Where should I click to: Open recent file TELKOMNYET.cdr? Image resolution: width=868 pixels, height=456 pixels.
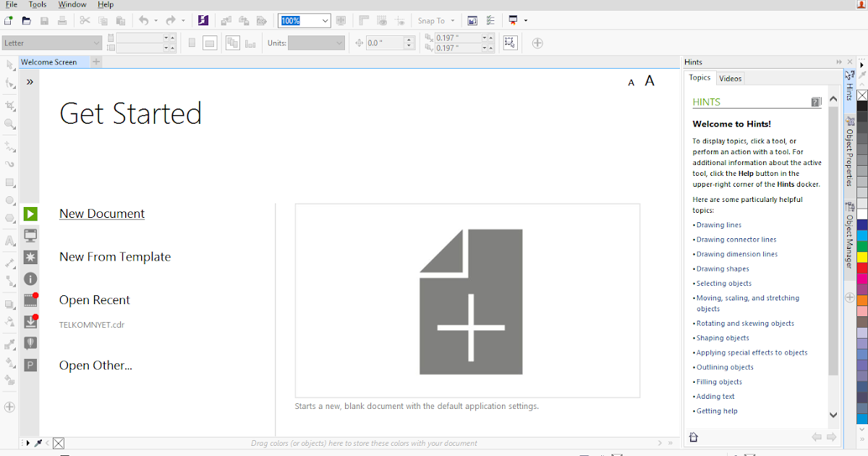(92, 325)
